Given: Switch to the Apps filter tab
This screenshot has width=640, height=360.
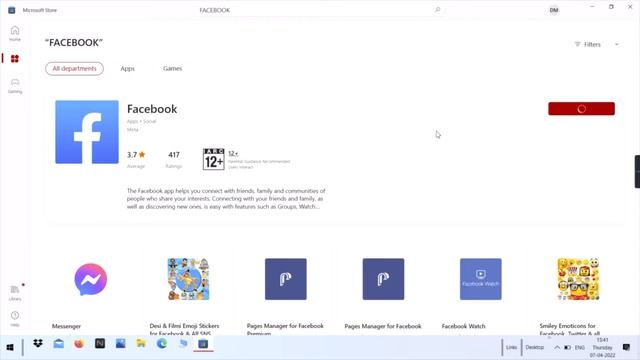Looking at the screenshot, I should 127,69.
